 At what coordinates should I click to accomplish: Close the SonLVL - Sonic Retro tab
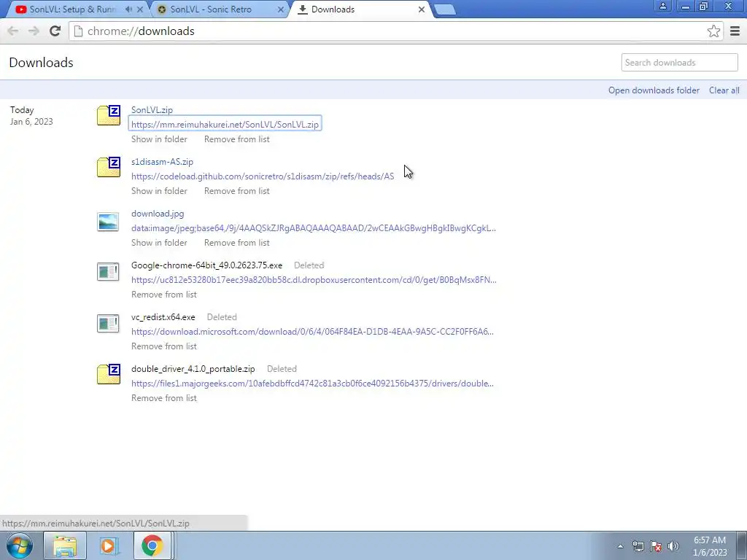pyautogui.click(x=281, y=9)
